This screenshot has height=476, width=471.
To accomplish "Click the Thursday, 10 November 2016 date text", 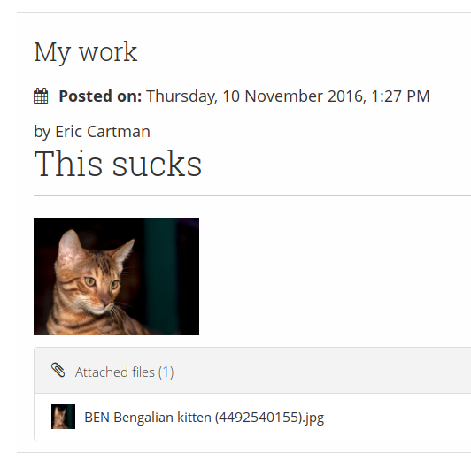I will tap(255, 96).
